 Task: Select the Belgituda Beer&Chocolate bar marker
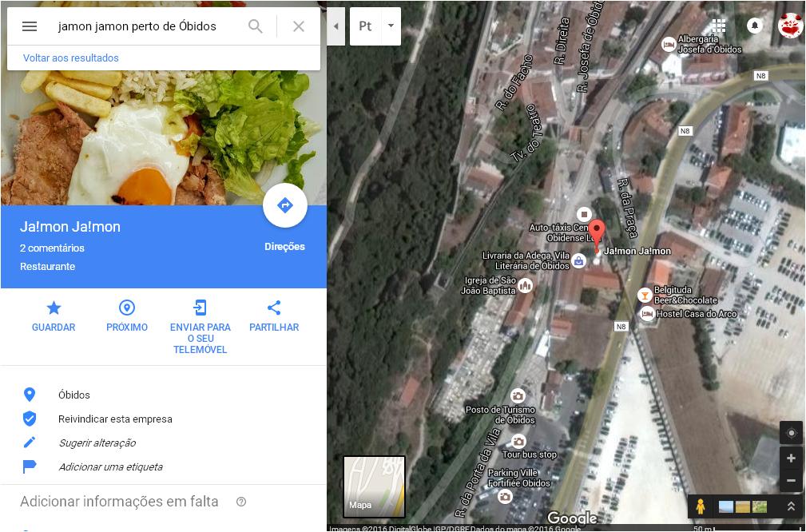(644, 295)
